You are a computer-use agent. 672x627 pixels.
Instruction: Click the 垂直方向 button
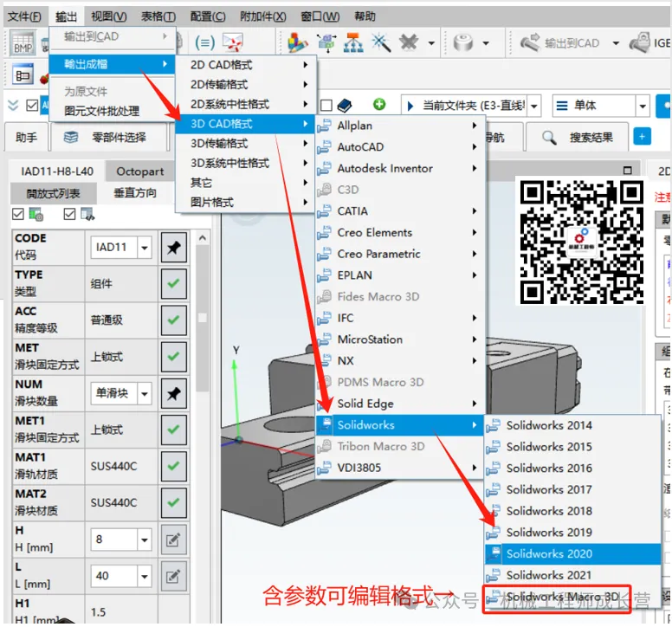135,193
